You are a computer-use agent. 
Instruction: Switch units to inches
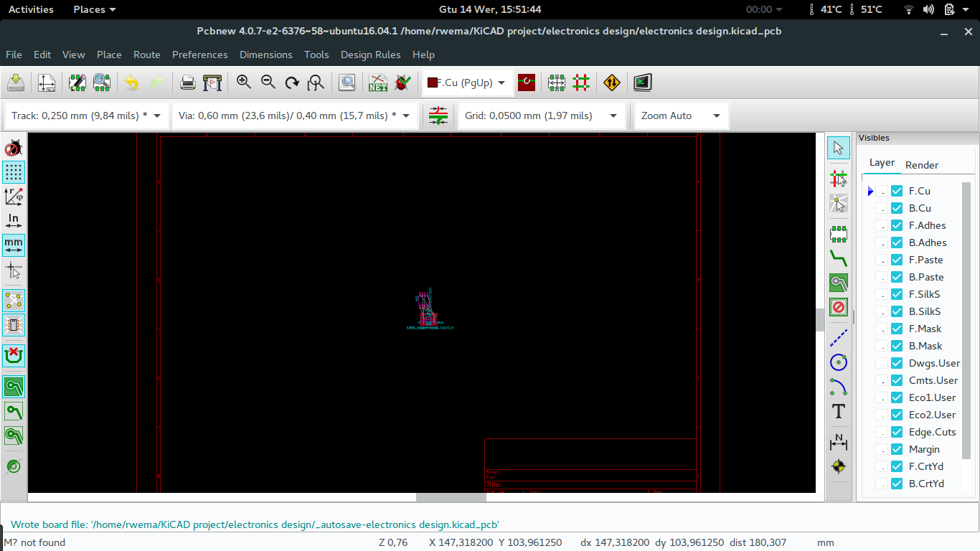tap(14, 220)
